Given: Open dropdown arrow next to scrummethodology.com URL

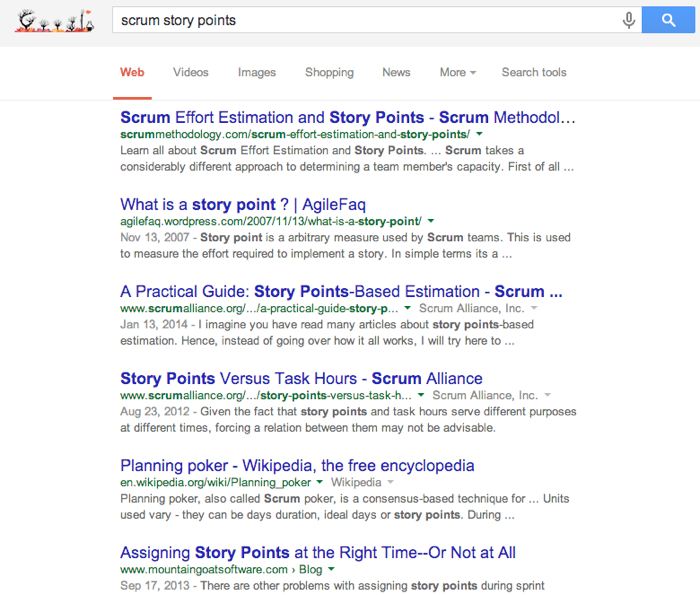Looking at the screenshot, I should (479, 134).
